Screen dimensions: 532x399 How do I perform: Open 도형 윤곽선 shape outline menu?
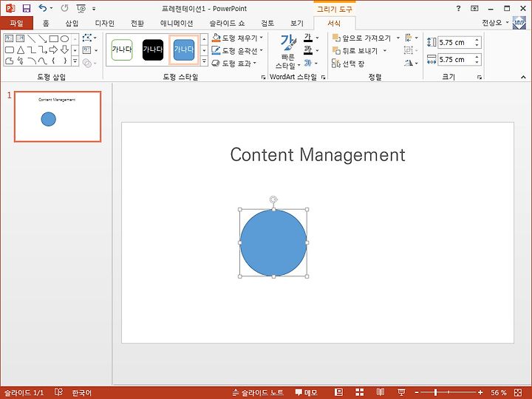coord(237,50)
